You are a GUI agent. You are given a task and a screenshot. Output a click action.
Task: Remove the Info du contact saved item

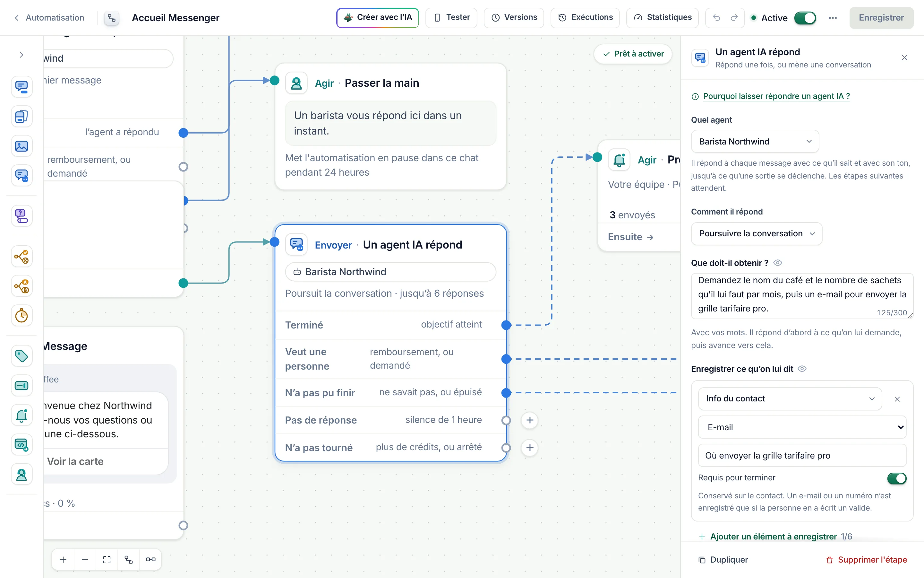[897, 399]
